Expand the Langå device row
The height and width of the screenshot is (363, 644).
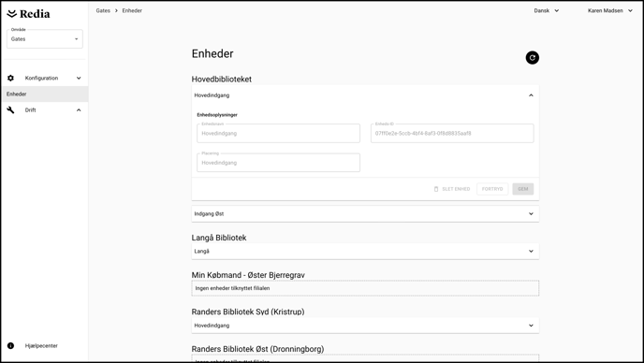point(365,251)
